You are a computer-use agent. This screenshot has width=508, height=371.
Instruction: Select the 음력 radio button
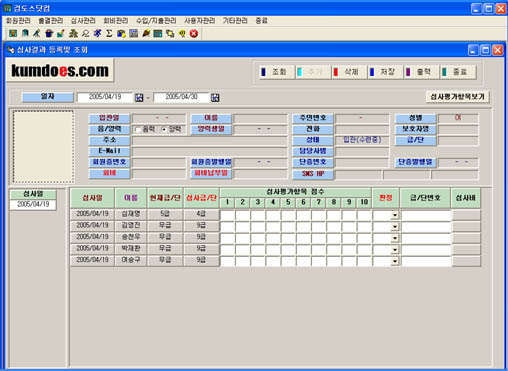click(x=138, y=130)
